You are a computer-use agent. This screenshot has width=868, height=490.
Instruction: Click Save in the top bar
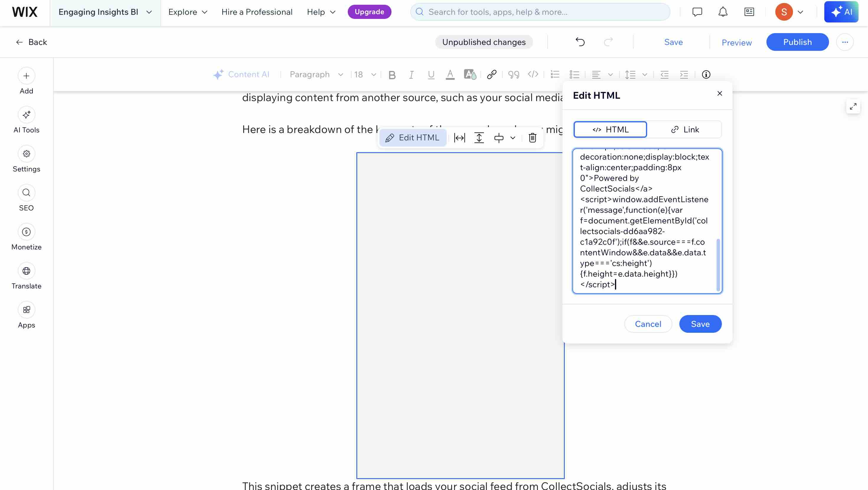point(673,42)
